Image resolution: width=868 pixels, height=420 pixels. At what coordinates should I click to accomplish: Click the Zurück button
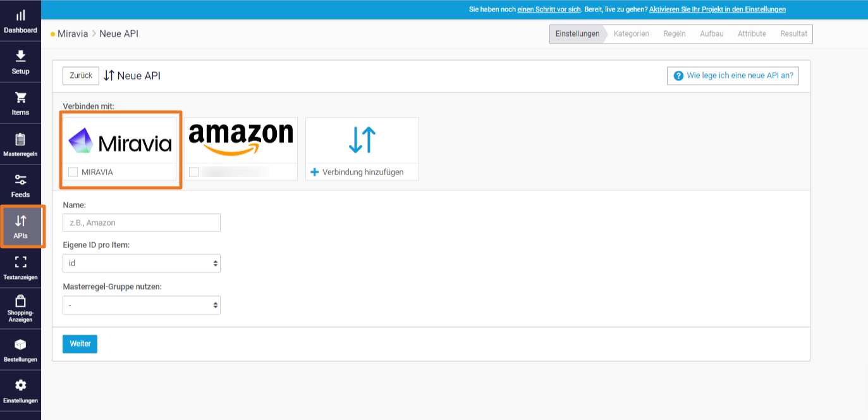point(81,75)
